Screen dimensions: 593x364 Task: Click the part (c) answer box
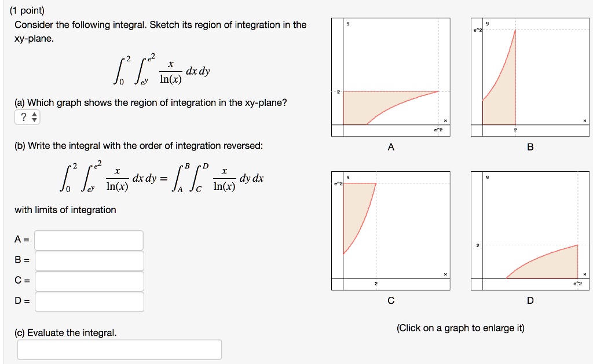click(x=120, y=349)
